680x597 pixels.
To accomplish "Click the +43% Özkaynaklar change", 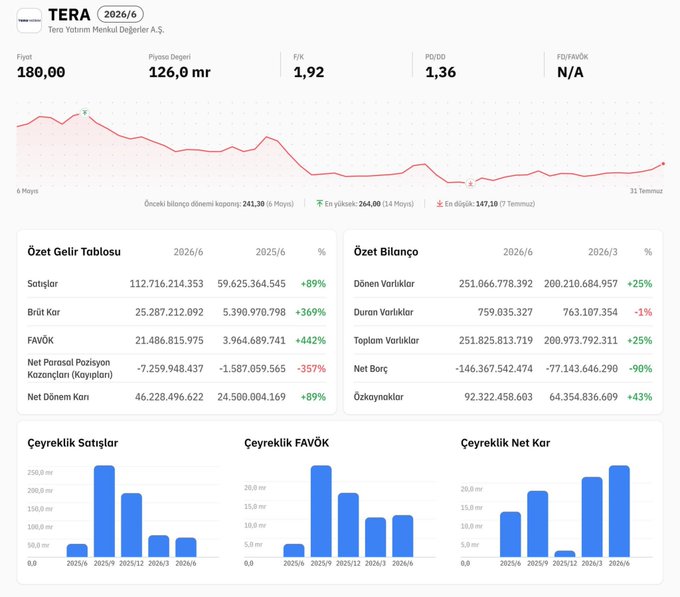I will pos(640,397).
